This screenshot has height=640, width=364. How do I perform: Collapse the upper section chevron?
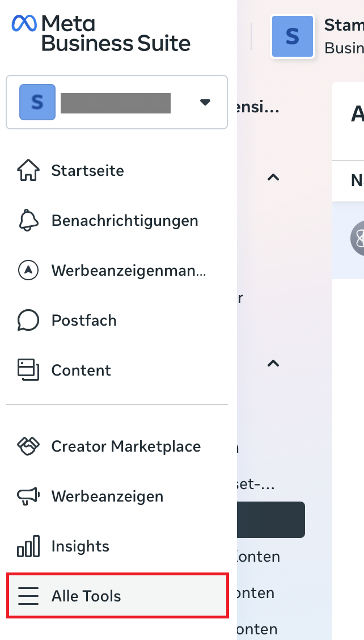(x=273, y=177)
